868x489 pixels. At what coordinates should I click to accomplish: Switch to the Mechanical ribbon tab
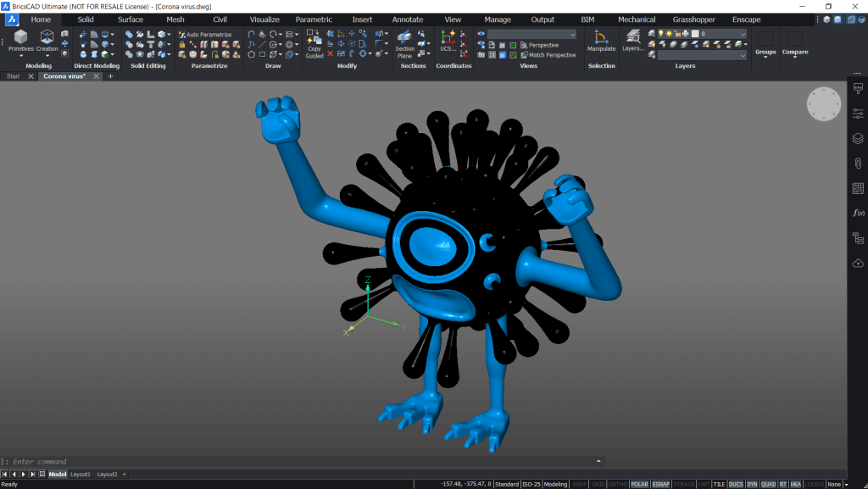(x=636, y=19)
